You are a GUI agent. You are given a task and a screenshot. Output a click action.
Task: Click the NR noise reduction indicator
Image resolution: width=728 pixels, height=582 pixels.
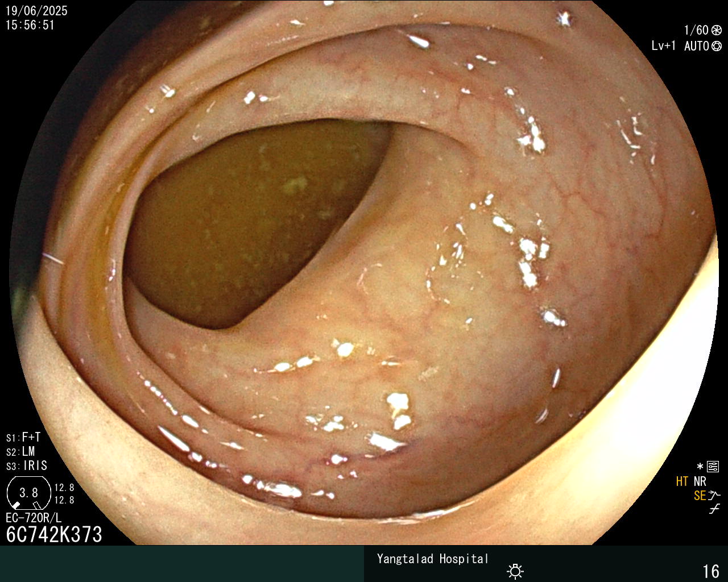[700, 481]
